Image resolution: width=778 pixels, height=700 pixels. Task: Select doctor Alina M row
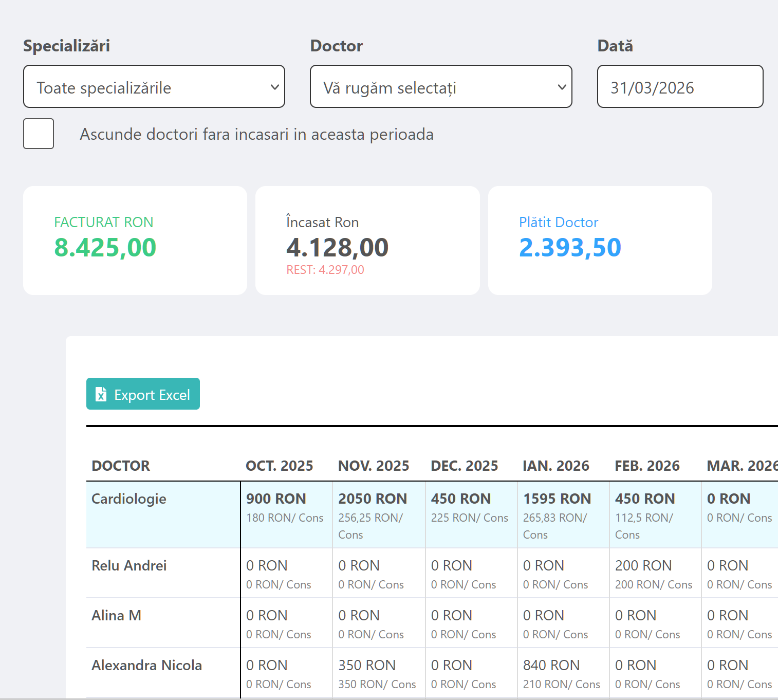point(116,615)
